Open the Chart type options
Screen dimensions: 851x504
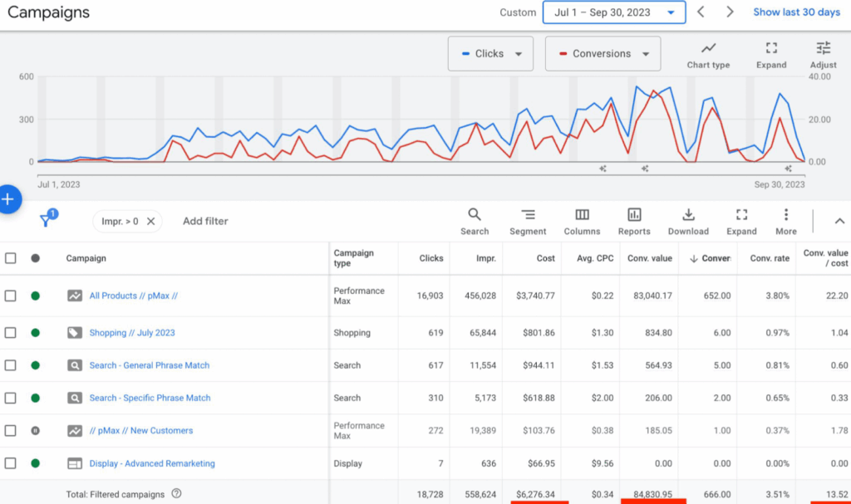pyautogui.click(x=708, y=55)
